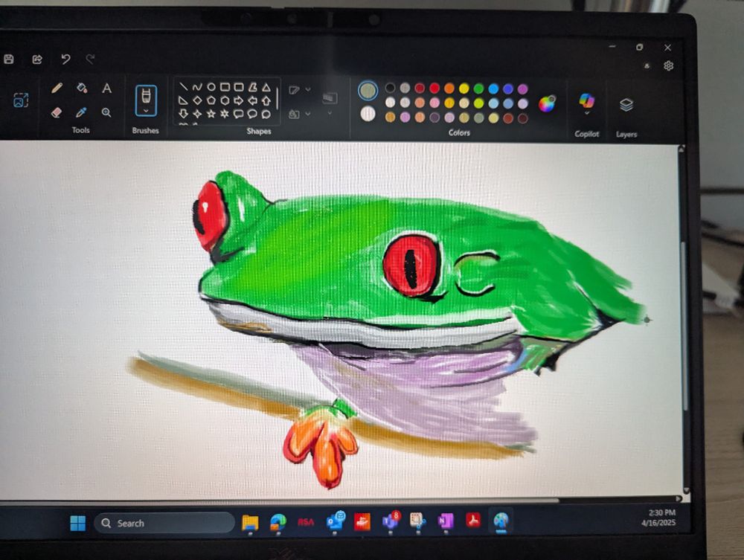Select the Magnifier zoom tool
The image size is (744, 560).
coord(106,113)
